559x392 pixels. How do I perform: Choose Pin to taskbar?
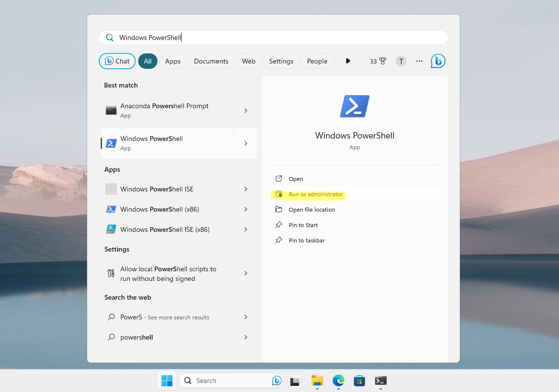[355, 240]
